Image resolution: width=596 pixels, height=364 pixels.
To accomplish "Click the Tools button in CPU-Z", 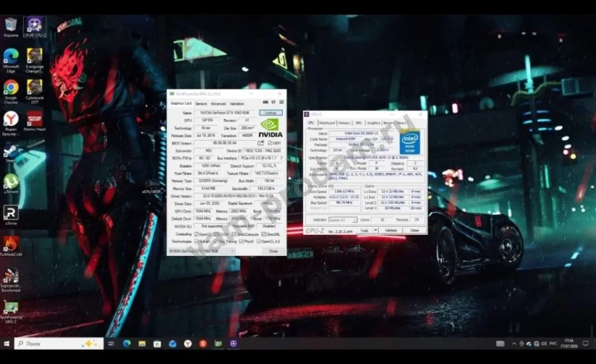I will [364, 230].
